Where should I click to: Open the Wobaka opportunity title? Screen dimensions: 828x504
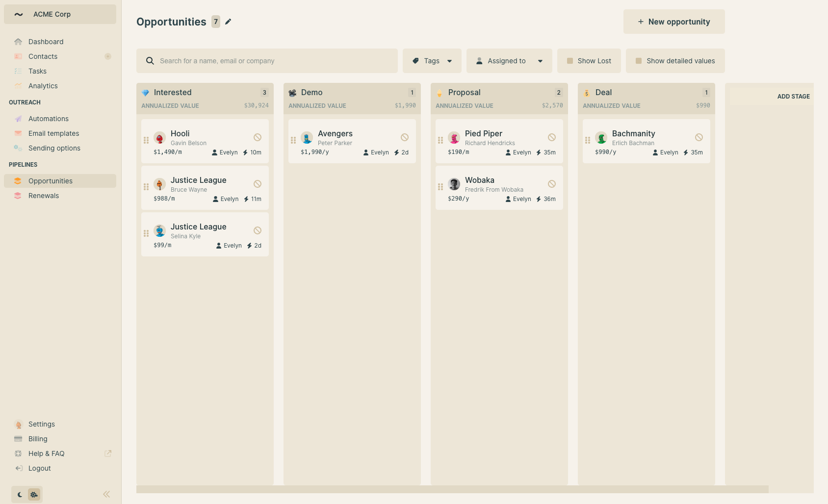[x=480, y=180]
